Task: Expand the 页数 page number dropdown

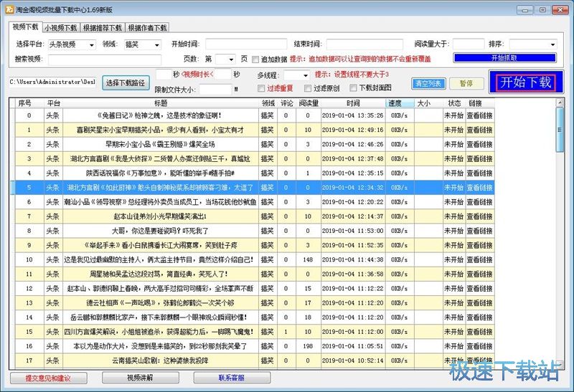Action: (225, 59)
